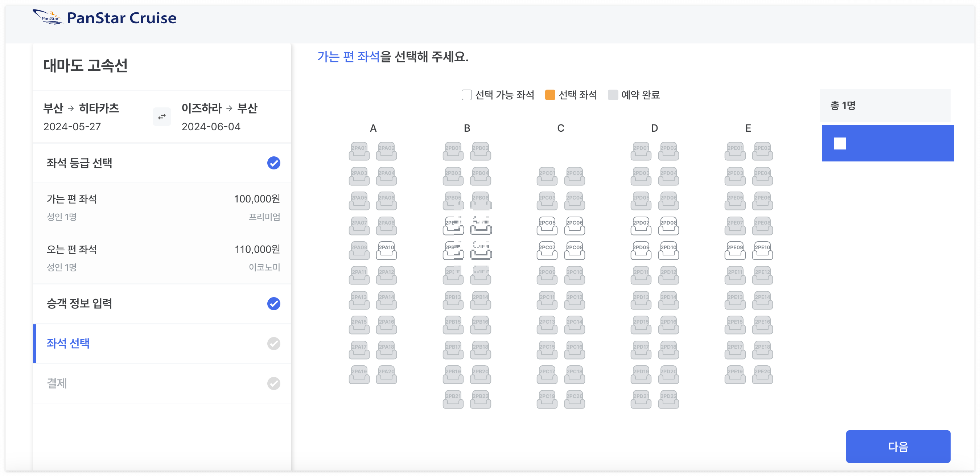This screenshot has width=980, height=476.
Task: Open the 결제 step in sidebar
Action: [x=57, y=383]
